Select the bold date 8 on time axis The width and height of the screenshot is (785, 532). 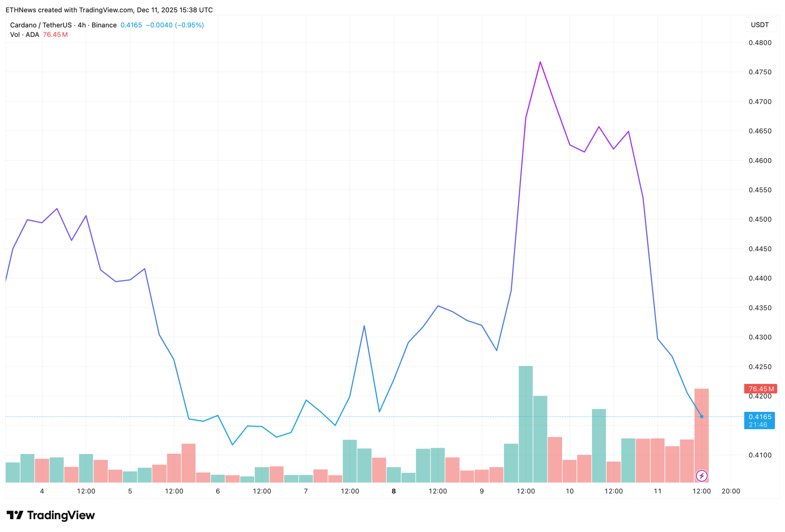point(393,492)
